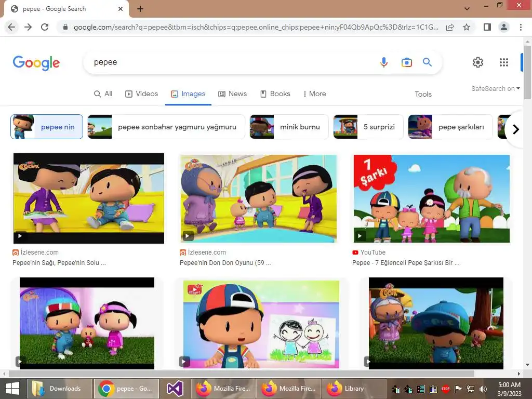View site information lock icon
The width and height of the screenshot is (532, 399).
click(x=65, y=27)
